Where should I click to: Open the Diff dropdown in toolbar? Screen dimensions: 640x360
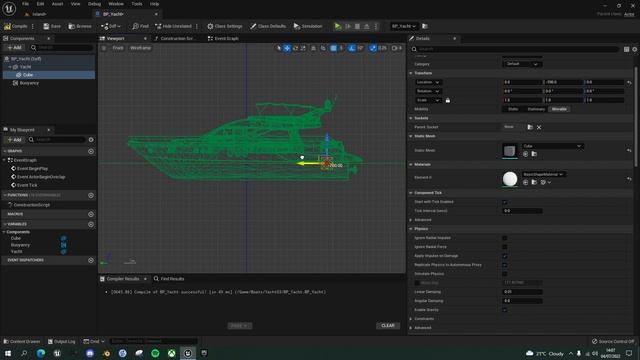pyautogui.click(x=111, y=26)
